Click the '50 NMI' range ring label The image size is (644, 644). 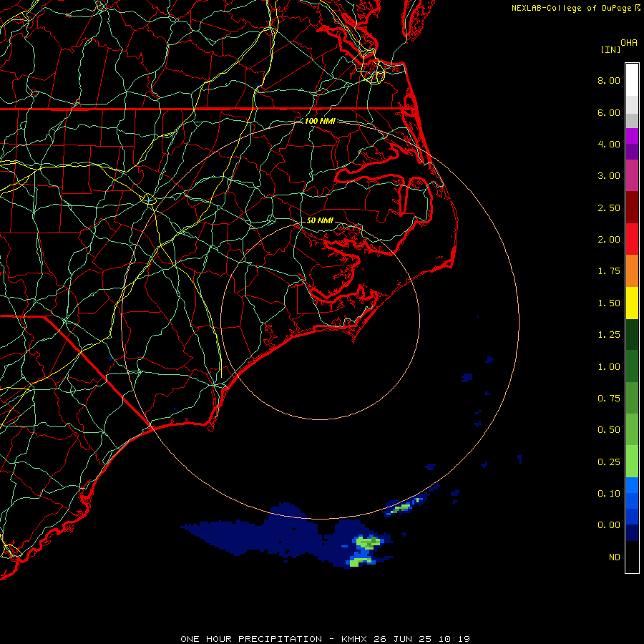[320, 220]
